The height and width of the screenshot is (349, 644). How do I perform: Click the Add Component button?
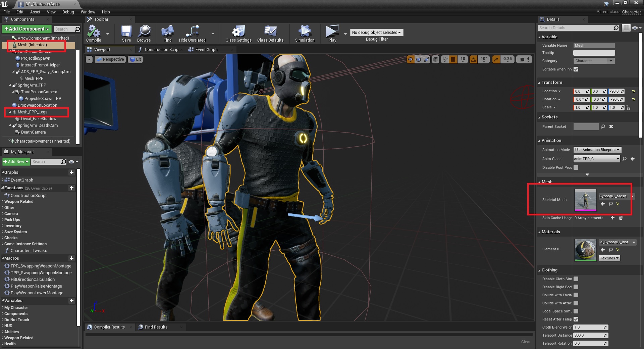[x=27, y=29]
